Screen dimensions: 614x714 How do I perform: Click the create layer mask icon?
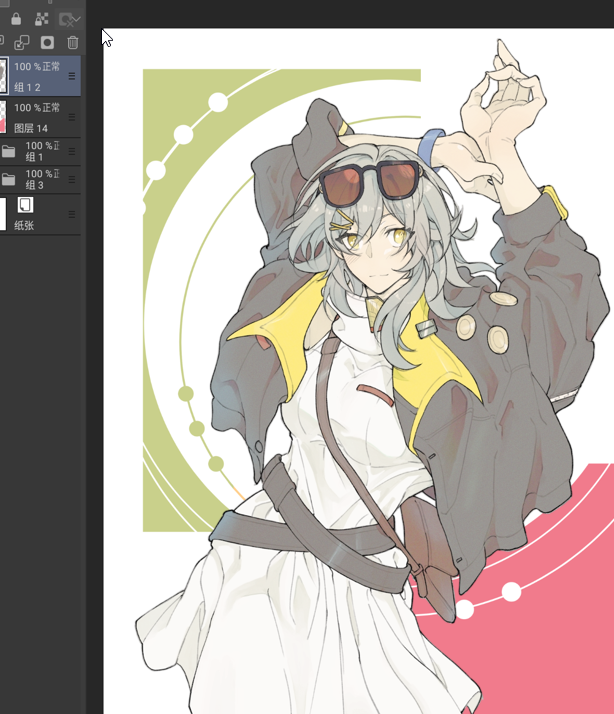click(47, 42)
